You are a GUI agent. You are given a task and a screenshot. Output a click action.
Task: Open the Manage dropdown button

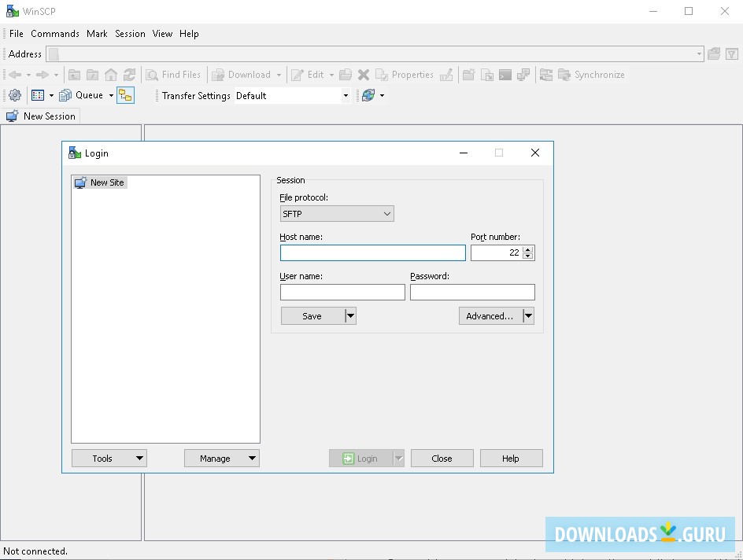click(x=222, y=459)
